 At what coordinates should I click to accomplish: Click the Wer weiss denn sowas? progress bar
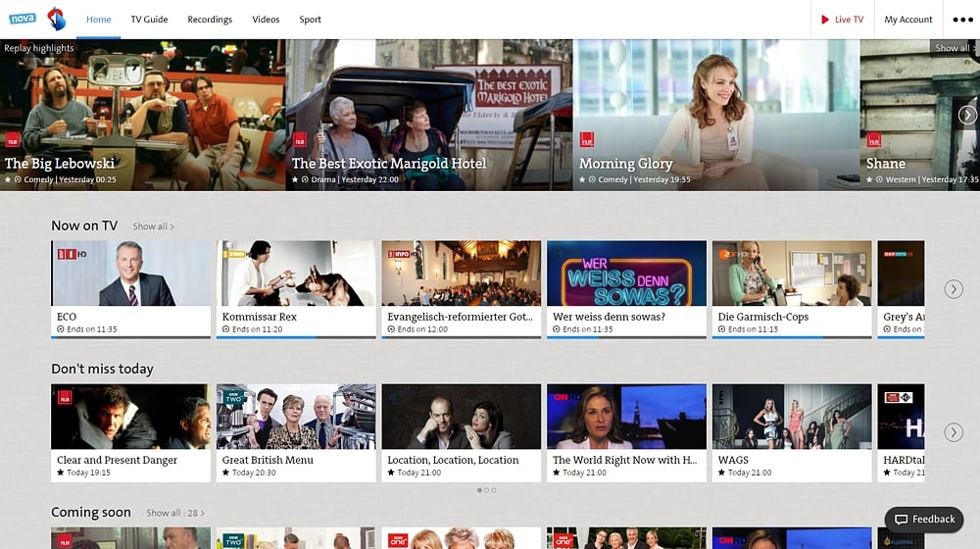click(627, 337)
